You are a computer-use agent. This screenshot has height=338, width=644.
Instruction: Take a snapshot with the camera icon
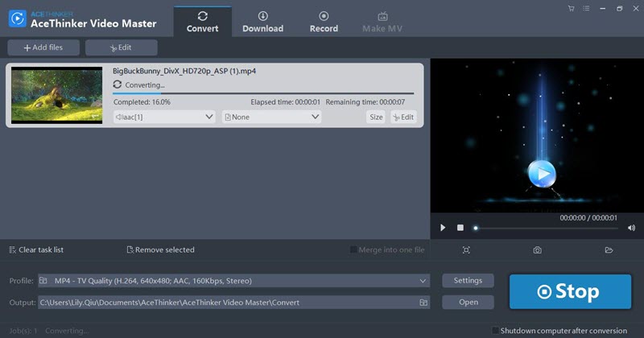coord(537,250)
